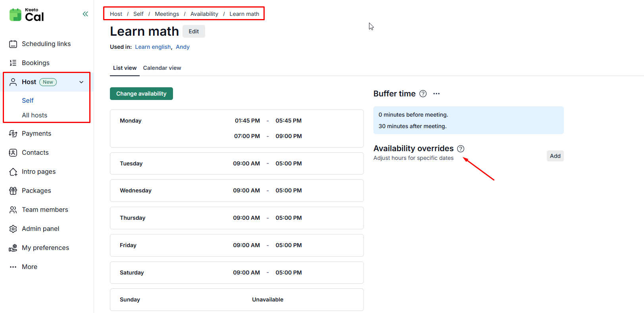Click the Bookings list icon
This screenshot has height=313, width=644.
(x=13, y=63)
